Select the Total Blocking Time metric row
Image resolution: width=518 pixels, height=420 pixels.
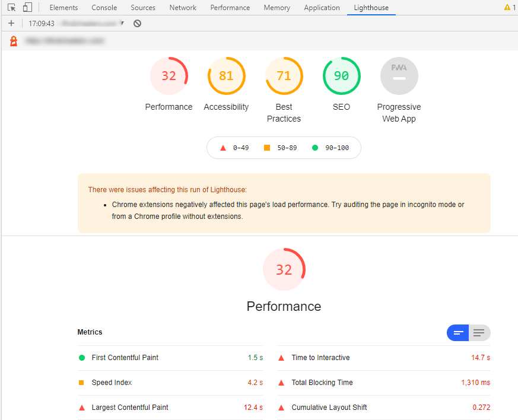(x=383, y=383)
